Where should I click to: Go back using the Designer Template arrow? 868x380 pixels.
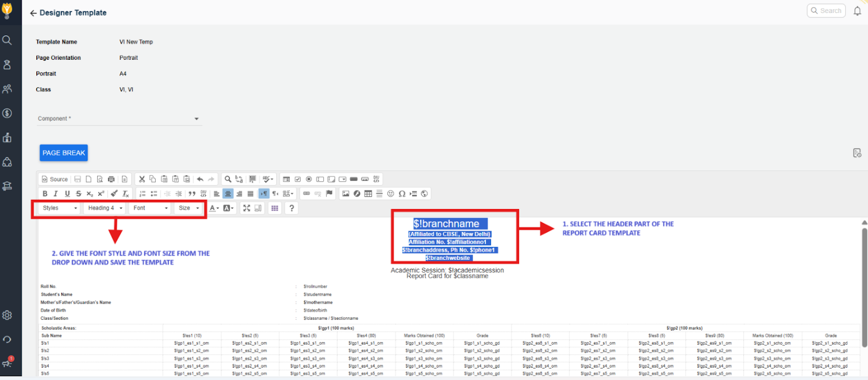(x=33, y=13)
